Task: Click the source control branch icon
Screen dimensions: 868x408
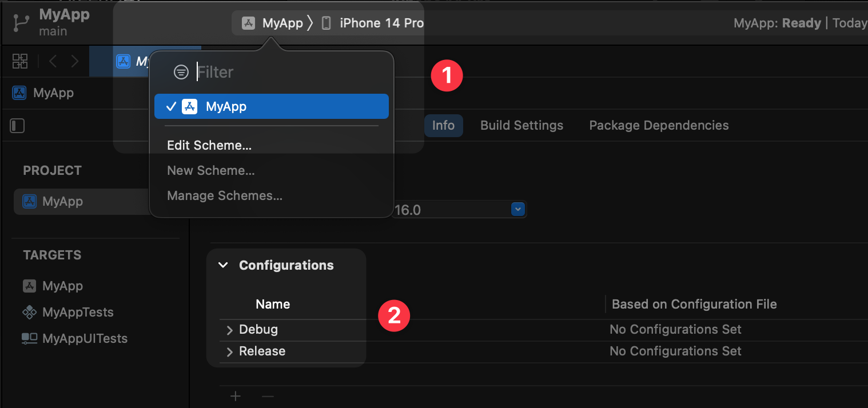Action: click(x=22, y=23)
